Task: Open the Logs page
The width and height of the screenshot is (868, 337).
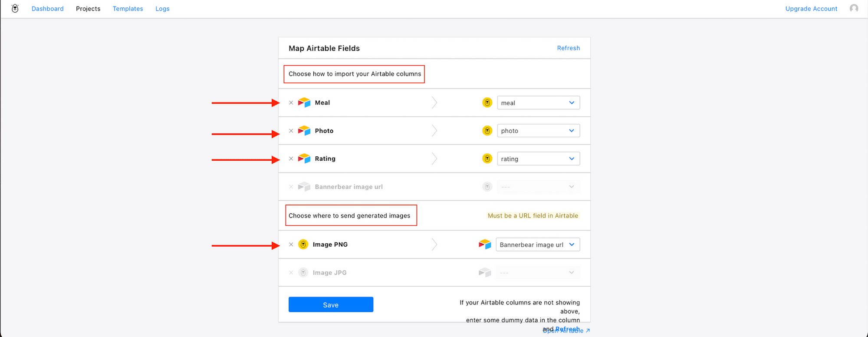Action: tap(162, 9)
